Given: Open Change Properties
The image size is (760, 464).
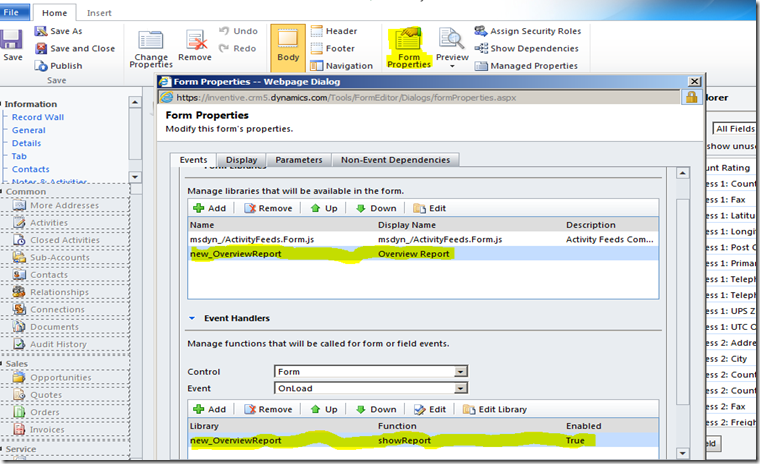Looking at the screenshot, I should [x=151, y=48].
